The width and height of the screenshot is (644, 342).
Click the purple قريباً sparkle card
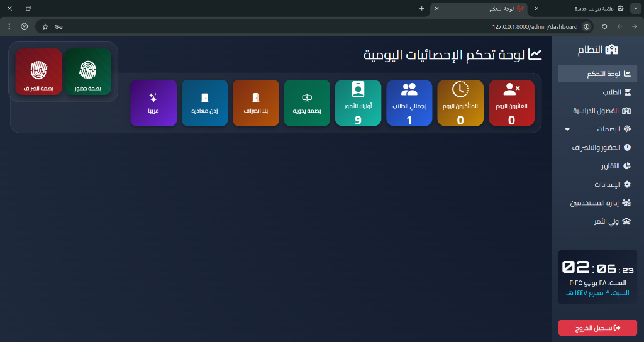[153, 103]
